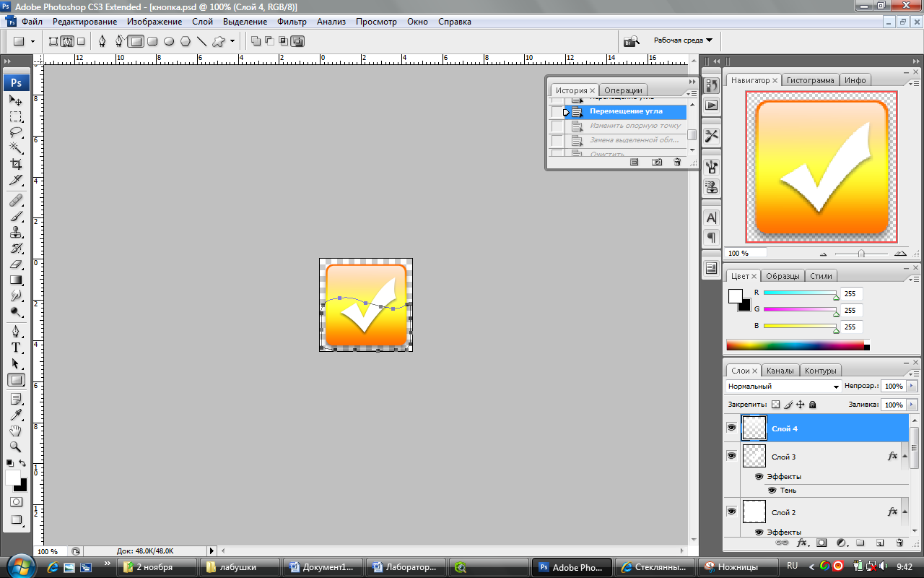924x578 pixels.
Task: Switch to Гистограмма tab
Action: pos(810,80)
